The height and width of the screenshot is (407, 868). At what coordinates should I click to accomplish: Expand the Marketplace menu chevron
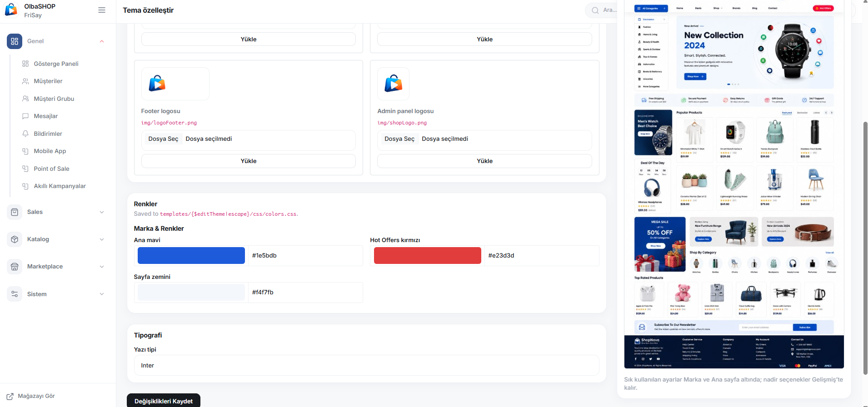point(102,267)
